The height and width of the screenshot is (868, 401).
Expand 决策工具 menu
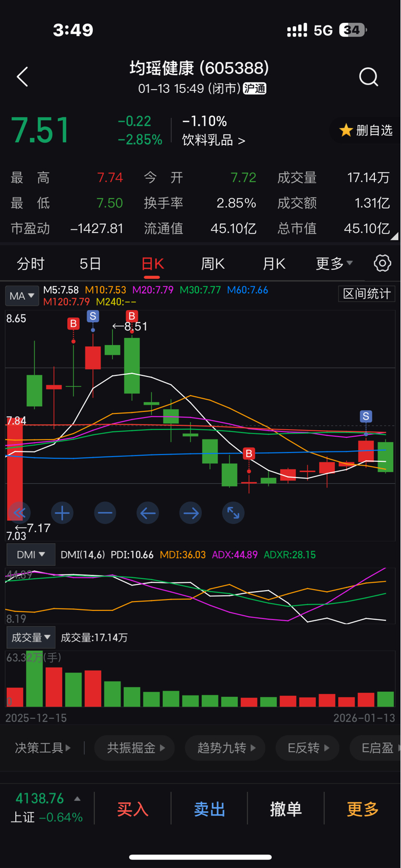[x=43, y=748]
